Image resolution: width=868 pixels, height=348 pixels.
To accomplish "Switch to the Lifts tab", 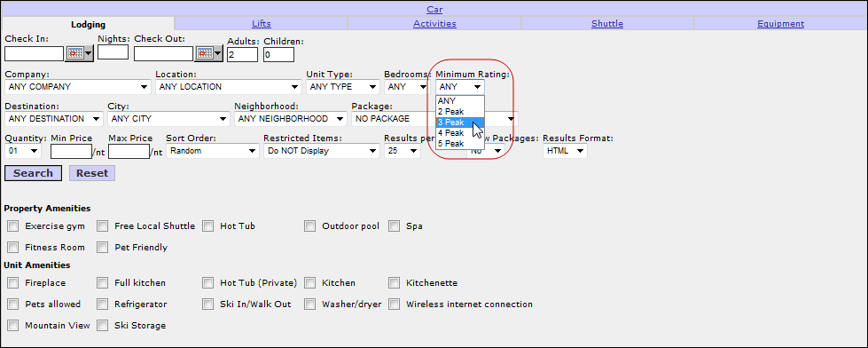I will click(x=262, y=24).
